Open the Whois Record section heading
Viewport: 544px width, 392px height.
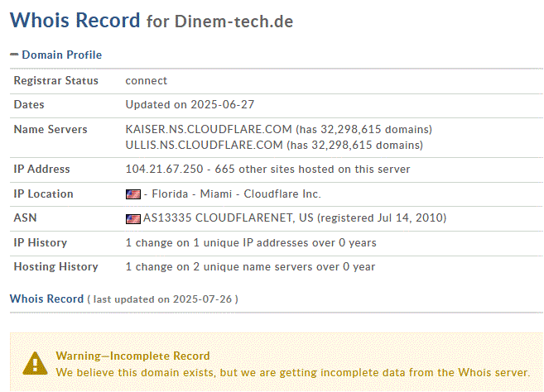[x=46, y=299]
